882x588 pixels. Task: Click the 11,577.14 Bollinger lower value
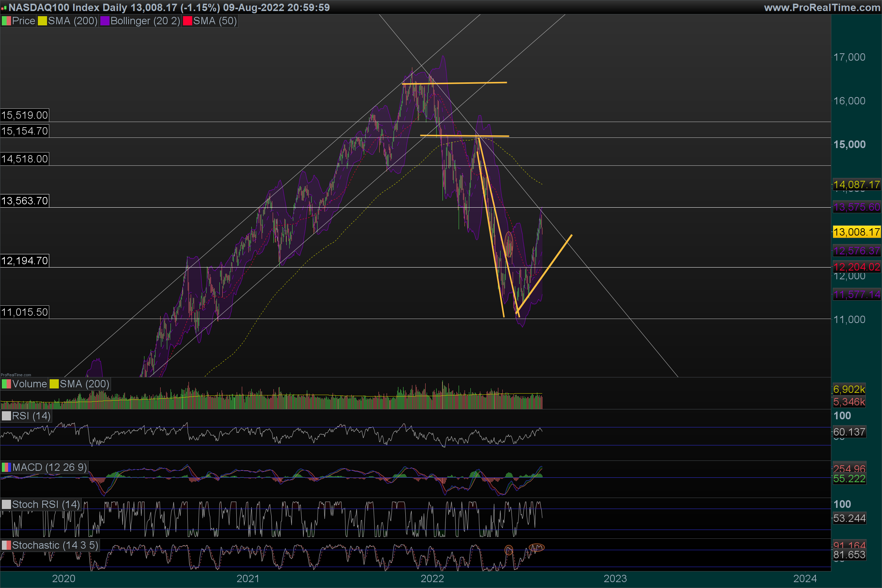coord(857,294)
